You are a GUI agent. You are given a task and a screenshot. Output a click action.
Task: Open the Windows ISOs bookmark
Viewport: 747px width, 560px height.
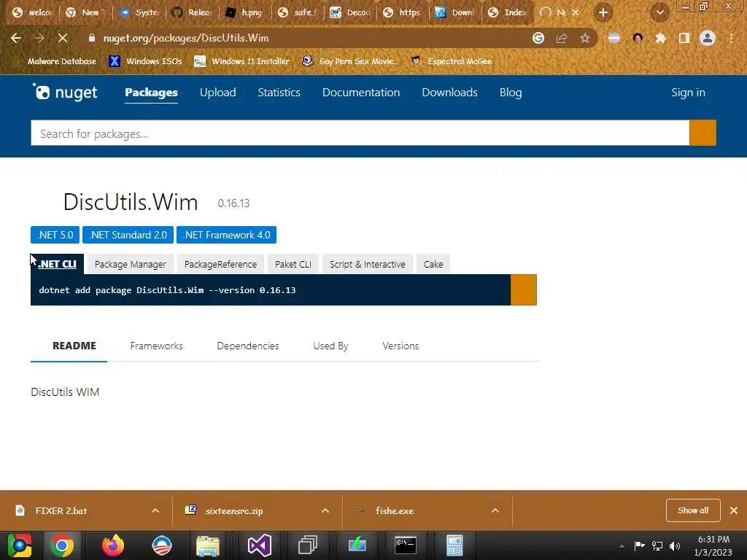[146, 61]
